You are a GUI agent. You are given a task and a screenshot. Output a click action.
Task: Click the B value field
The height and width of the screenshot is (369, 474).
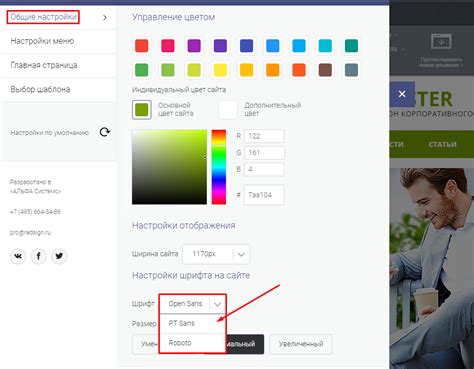(264, 169)
